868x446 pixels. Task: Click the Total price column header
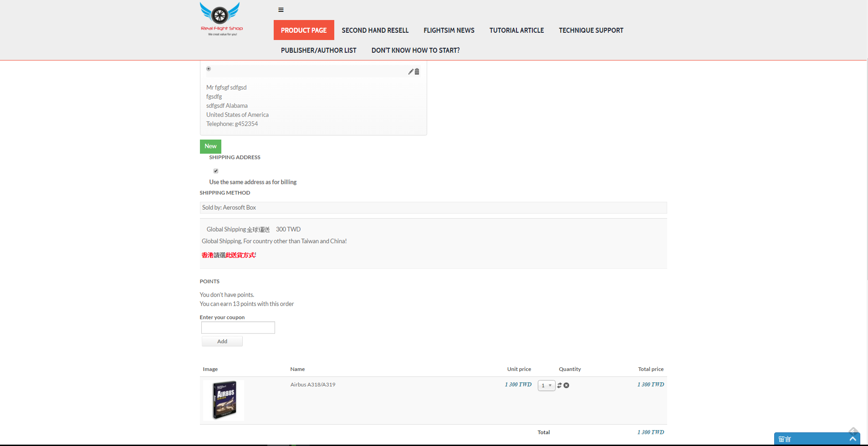tap(651, 369)
